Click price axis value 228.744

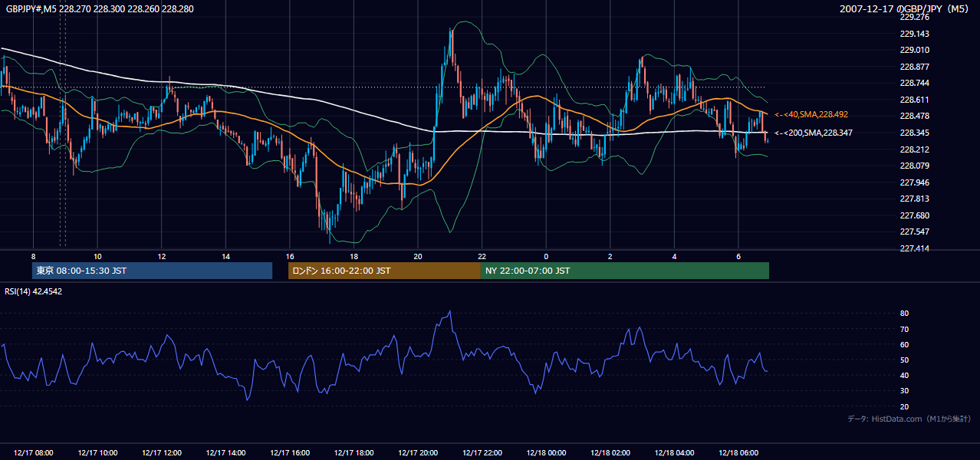914,83
